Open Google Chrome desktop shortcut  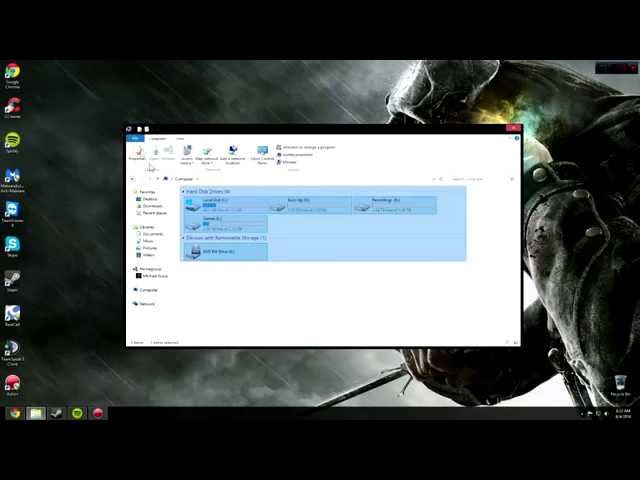(12, 75)
